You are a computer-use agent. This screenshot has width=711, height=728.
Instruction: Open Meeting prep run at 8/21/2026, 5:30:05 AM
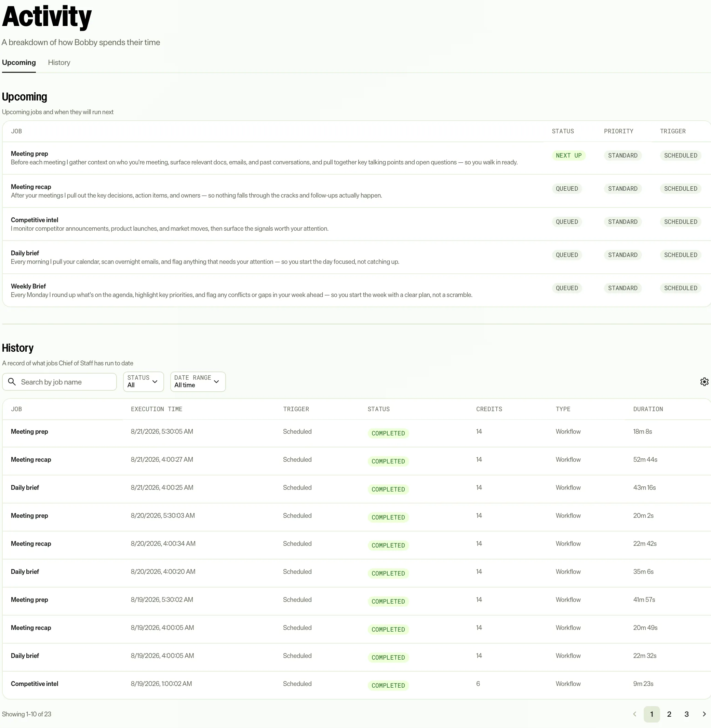tap(357, 433)
